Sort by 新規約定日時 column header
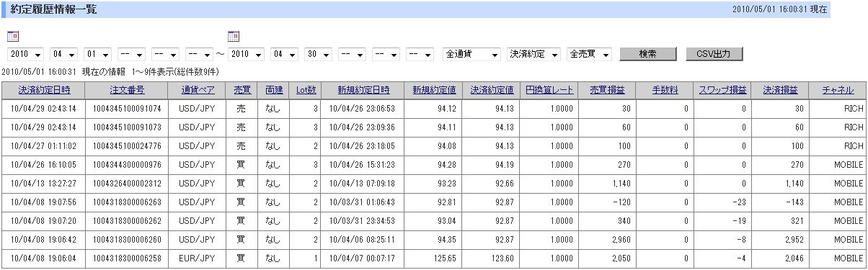Viewport: 868px width, 270px height. point(363,90)
